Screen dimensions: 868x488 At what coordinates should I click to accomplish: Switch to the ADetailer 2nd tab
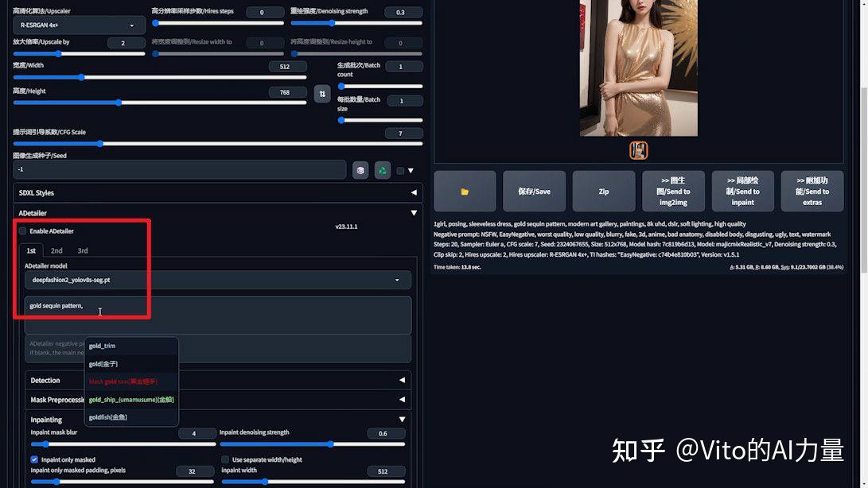coord(56,250)
